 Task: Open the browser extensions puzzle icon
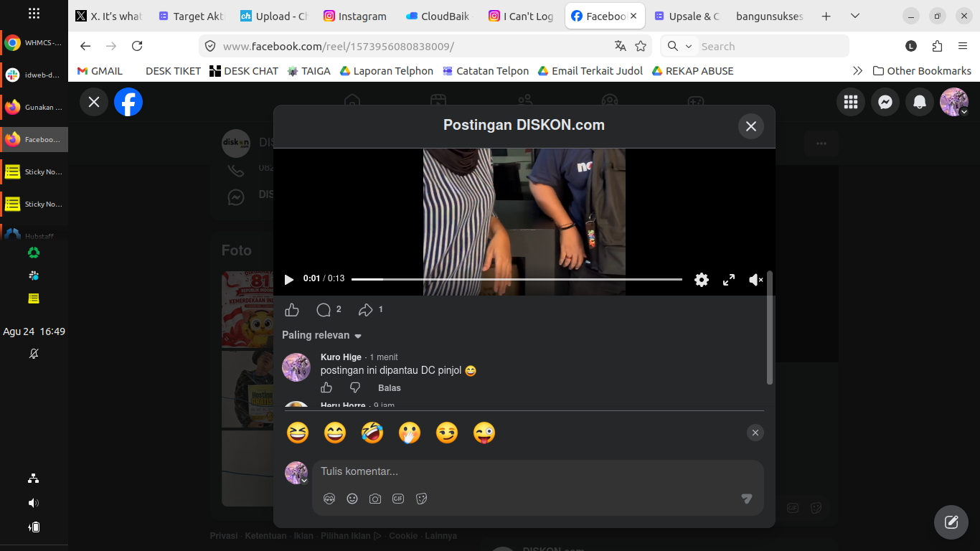[x=937, y=46]
